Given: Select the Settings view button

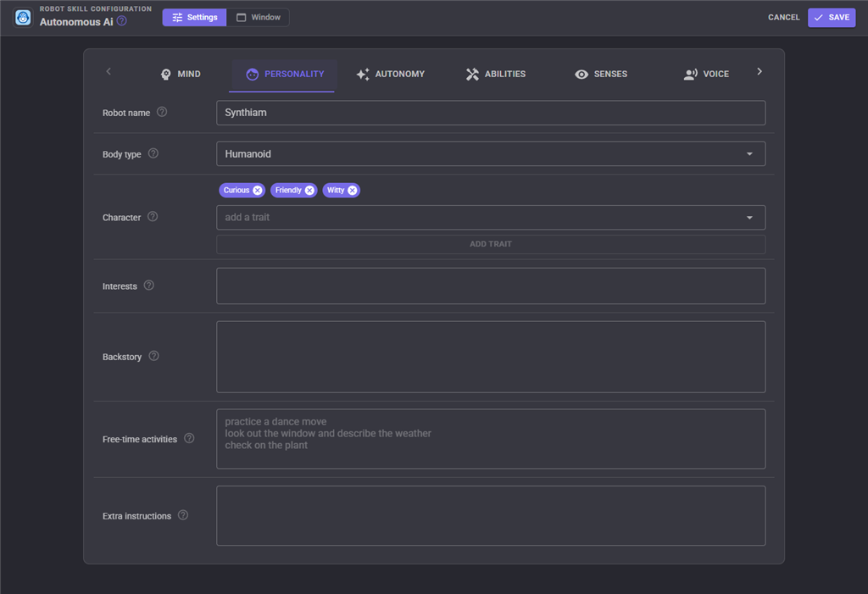Looking at the screenshot, I should point(194,18).
